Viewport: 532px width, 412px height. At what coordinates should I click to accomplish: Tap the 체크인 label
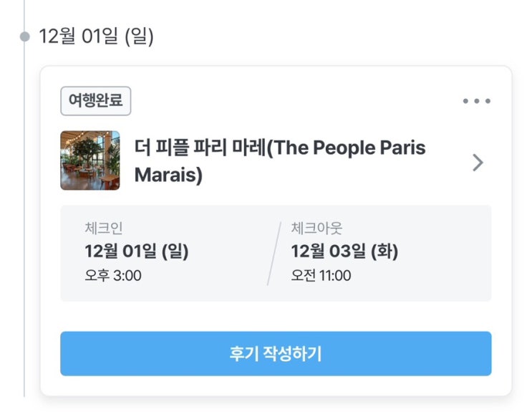tap(104, 229)
